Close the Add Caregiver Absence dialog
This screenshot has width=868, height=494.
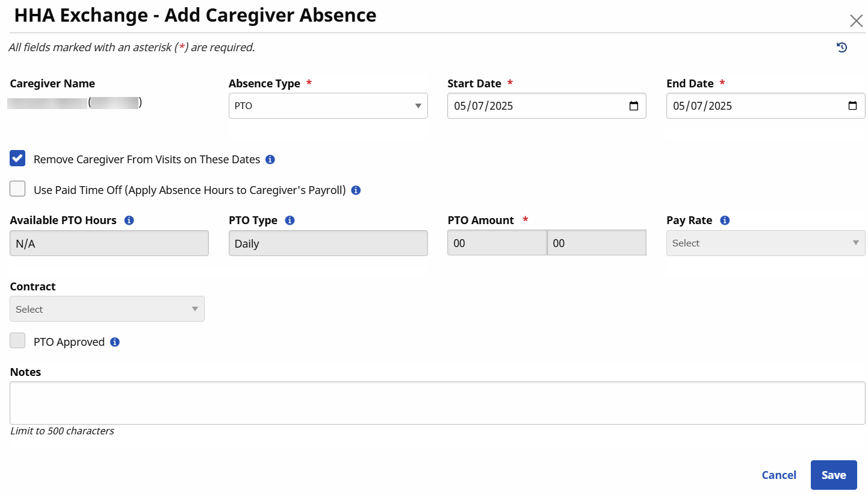856,21
